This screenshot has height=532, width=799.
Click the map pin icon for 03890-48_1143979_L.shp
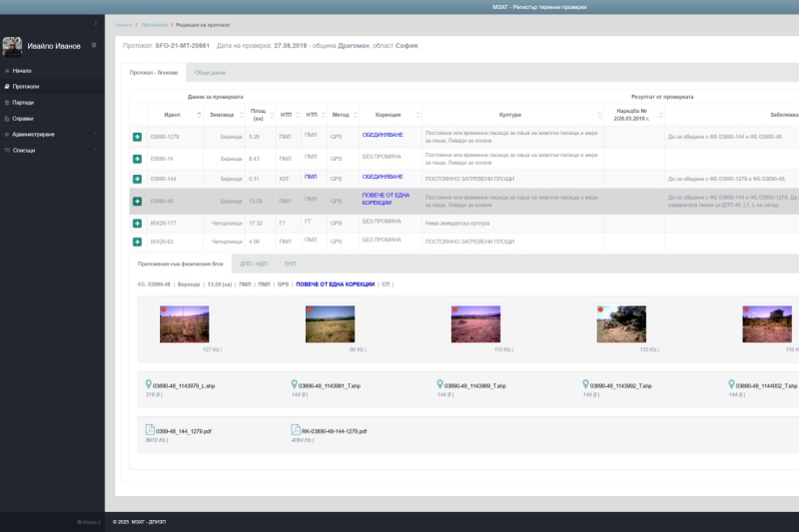(148, 384)
